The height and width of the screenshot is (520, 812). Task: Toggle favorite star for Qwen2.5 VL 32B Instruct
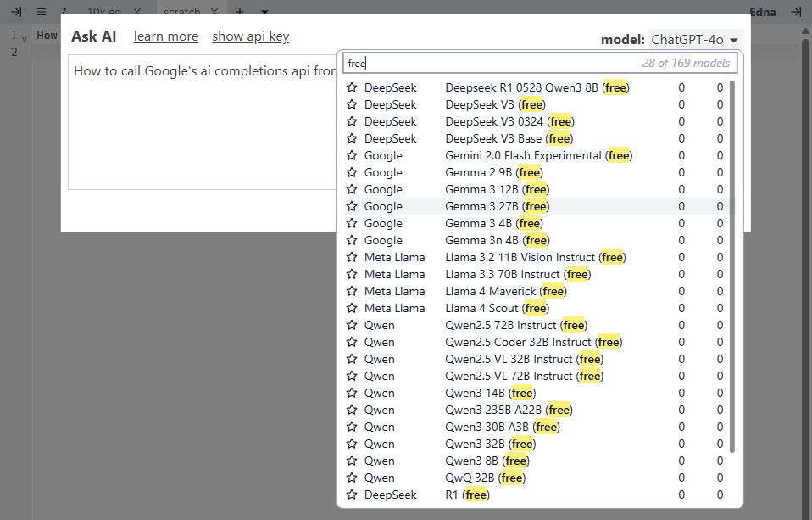tap(352, 360)
